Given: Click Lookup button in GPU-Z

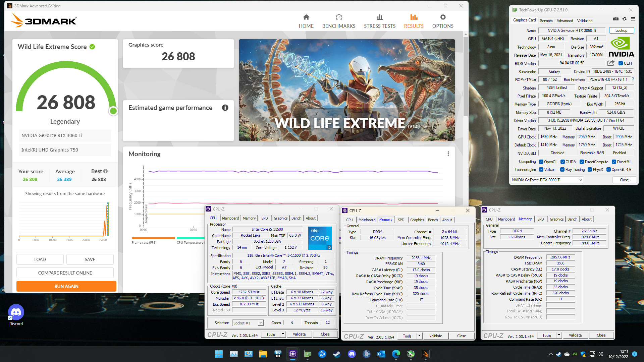Looking at the screenshot, I should [621, 31].
